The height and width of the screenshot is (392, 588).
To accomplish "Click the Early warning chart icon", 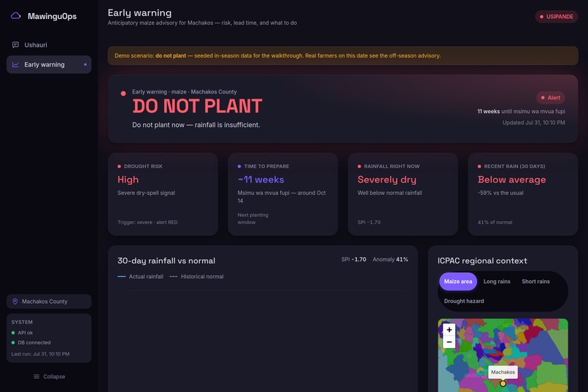I will (x=15, y=64).
